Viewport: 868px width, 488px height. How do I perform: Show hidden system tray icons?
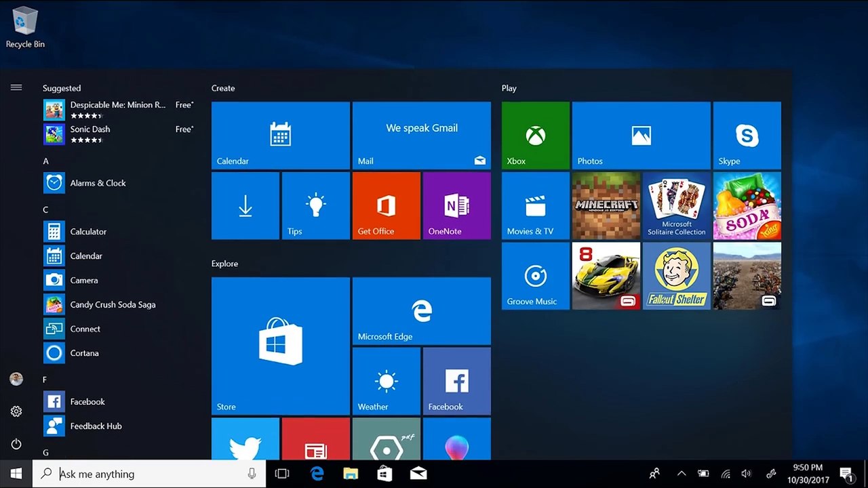tap(682, 474)
